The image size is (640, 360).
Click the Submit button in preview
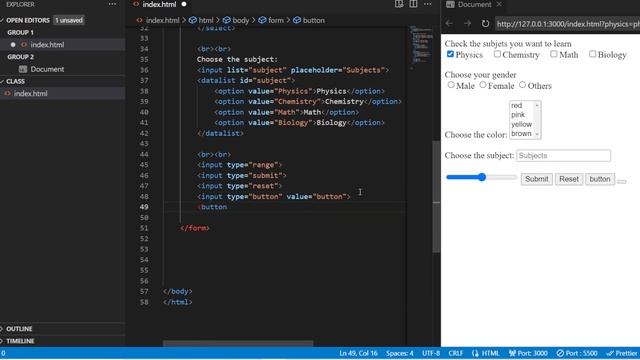pyautogui.click(x=536, y=179)
